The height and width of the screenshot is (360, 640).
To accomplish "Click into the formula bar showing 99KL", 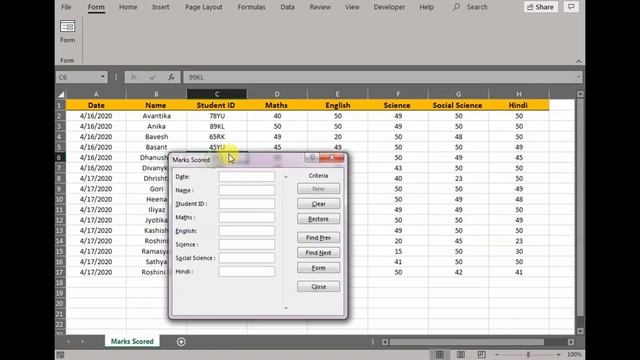I will point(380,77).
